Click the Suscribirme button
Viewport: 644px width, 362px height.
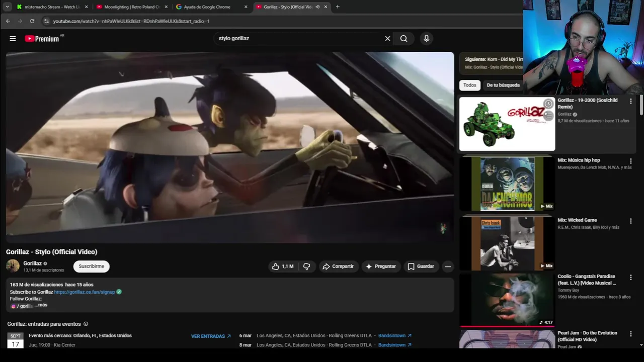coord(91,266)
